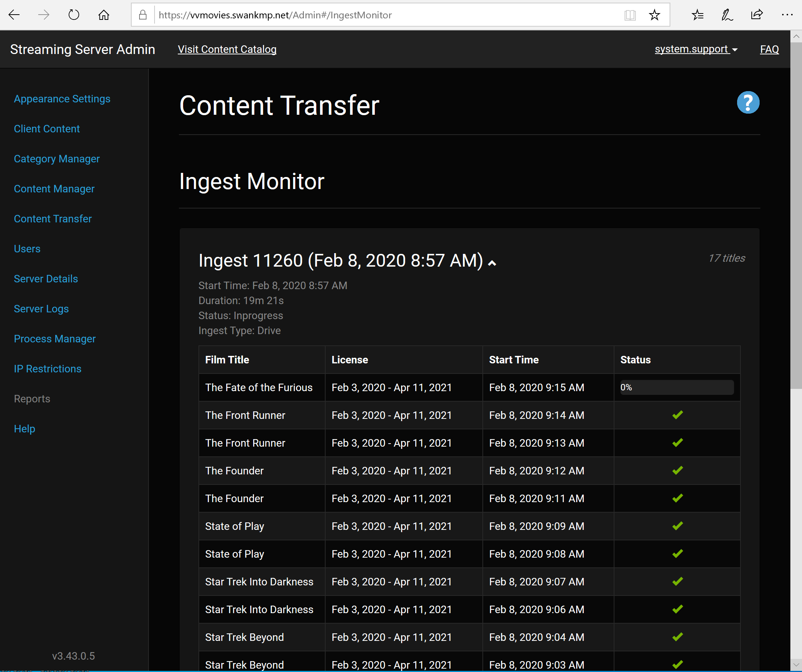Open IP Restrictions settings
Viewport: 802px width, 672px height.
click(47, 369)
